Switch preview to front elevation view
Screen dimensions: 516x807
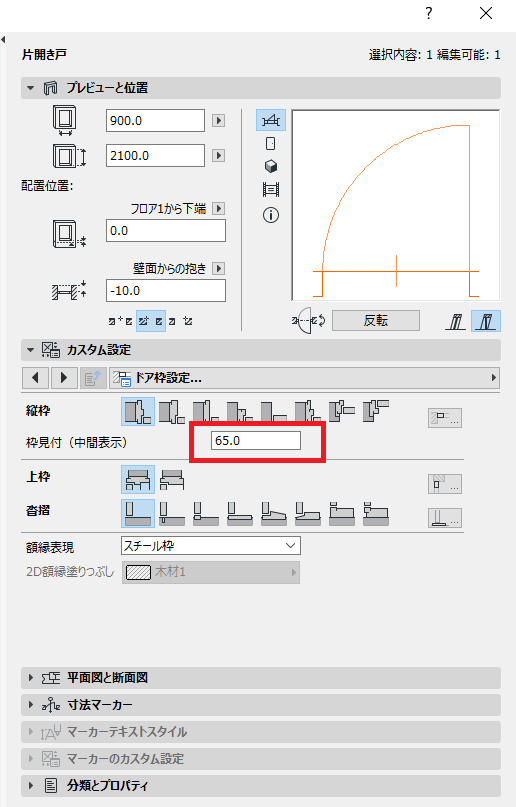tap(271, 144)
